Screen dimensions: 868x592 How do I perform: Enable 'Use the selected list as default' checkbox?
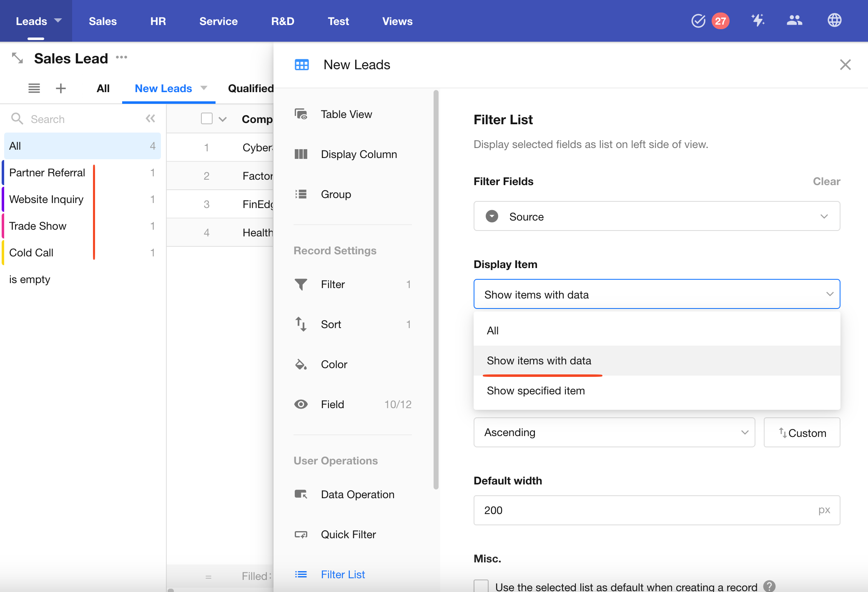pyautogui.click(x=481, y=586)
